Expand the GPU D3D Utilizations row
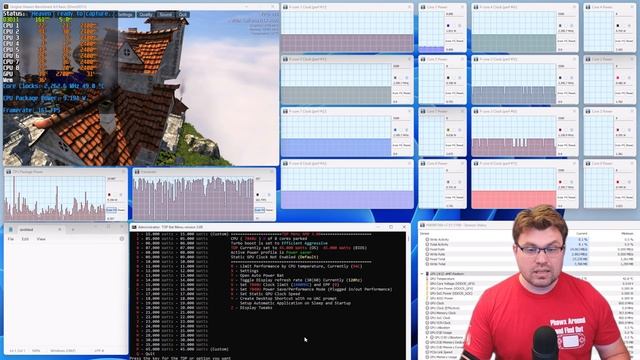 (x=427, y=338)
